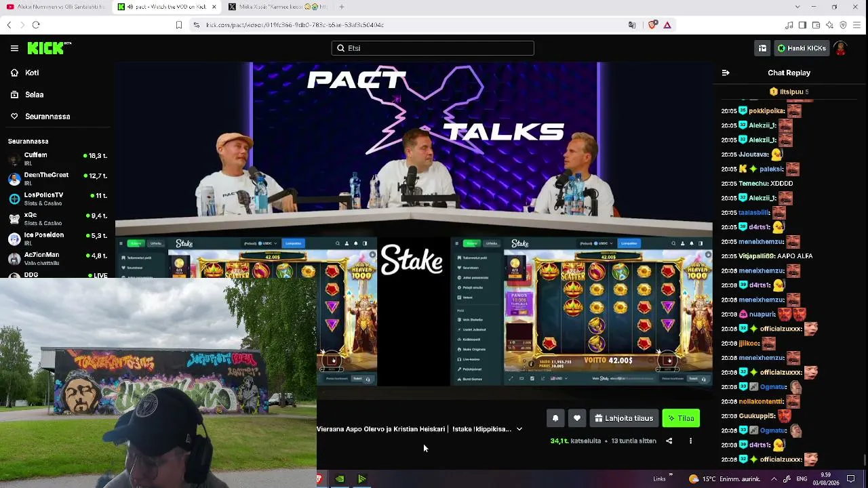868x488 pixels.
Task: Toggle stream notification bell
Action: click(x=555, y=418)
